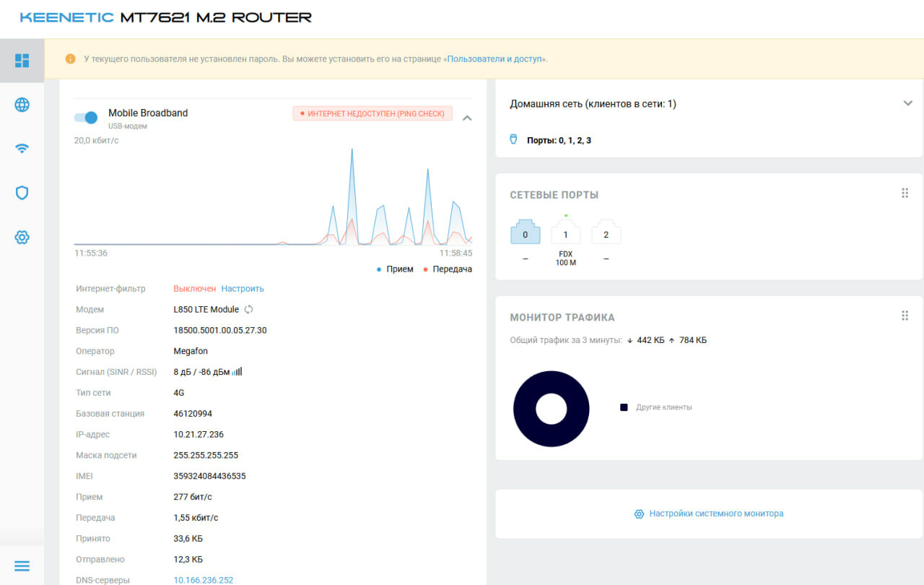Select network port 0 icon
The image size is (924, 585).
(526, 232)
